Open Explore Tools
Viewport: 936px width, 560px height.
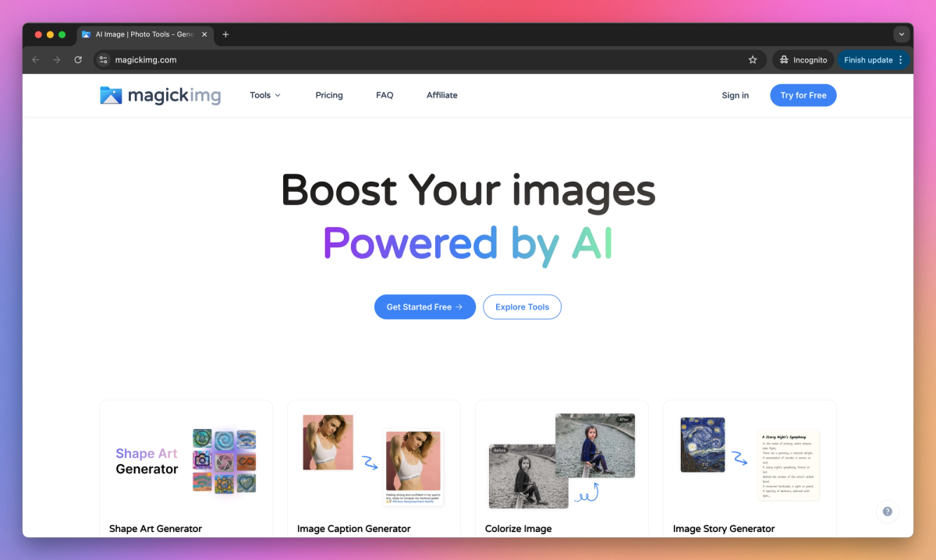[x=522, y=307]
